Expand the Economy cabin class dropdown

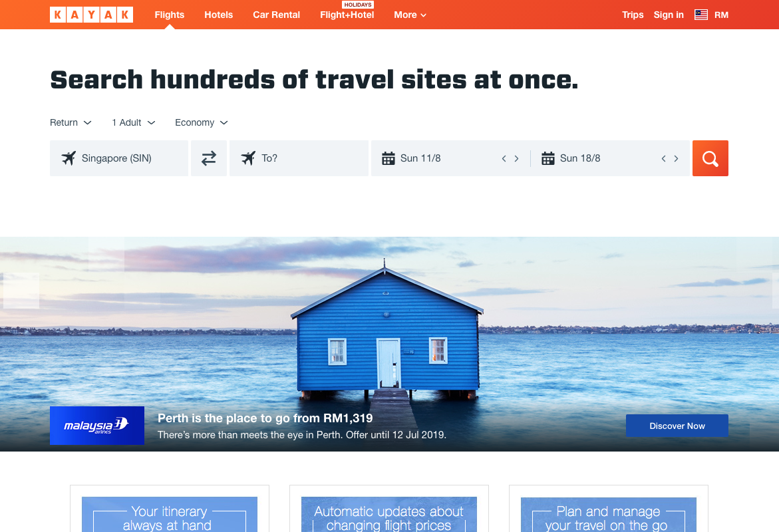point(201,123)
